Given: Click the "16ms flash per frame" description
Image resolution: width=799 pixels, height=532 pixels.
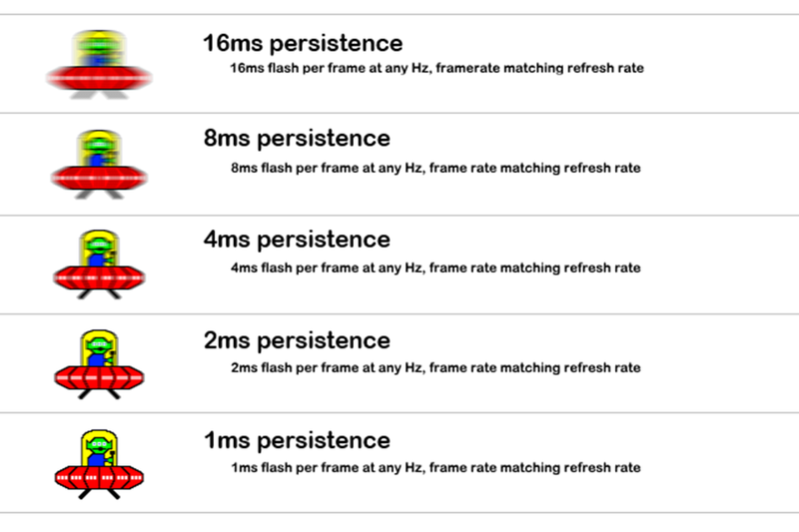Looking at the screenshot, I should tap(436, 69).
